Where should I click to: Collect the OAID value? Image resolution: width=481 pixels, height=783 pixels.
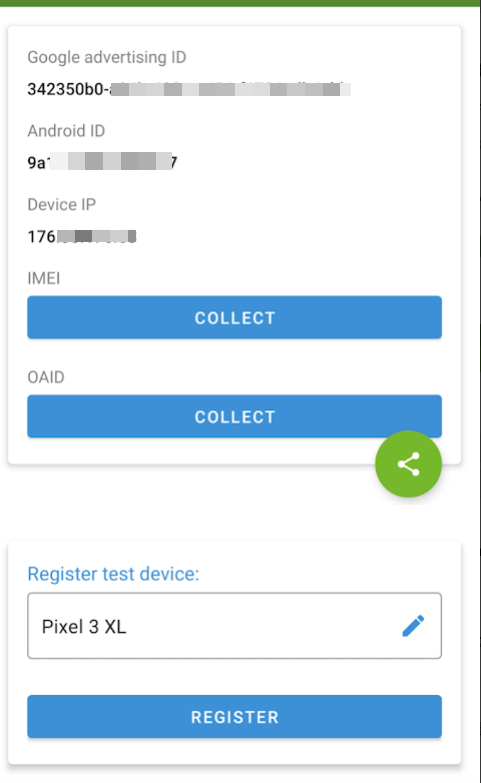(234, 416)
